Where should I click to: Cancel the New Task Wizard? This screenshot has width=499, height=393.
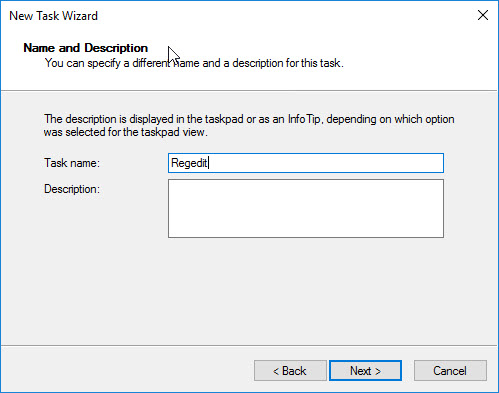[x=450, y=370]
